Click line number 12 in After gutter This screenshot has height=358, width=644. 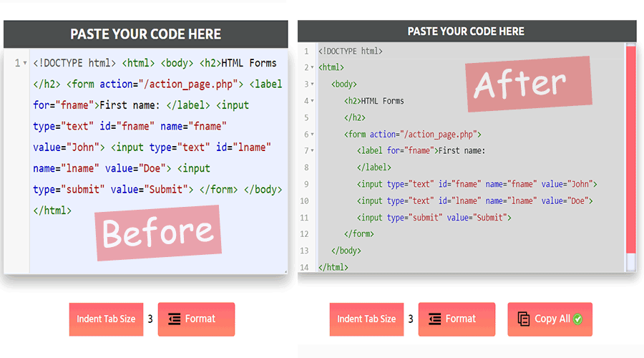pos(304,234)
